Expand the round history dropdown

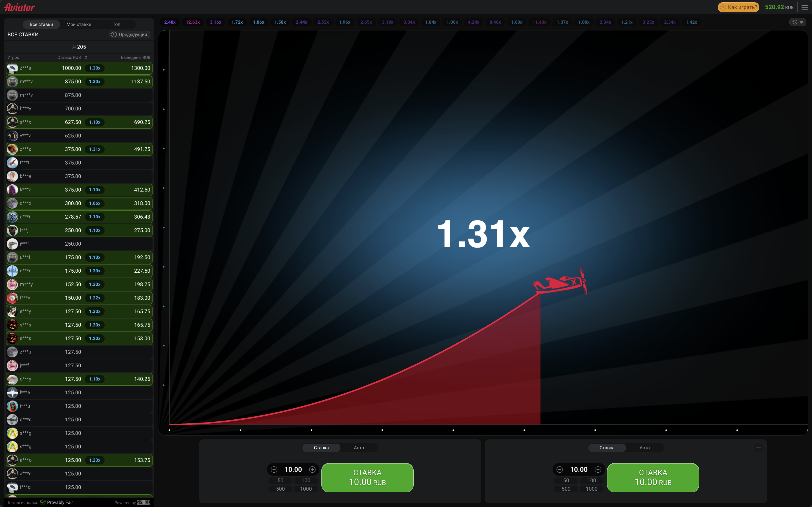[x=798, y=22]
